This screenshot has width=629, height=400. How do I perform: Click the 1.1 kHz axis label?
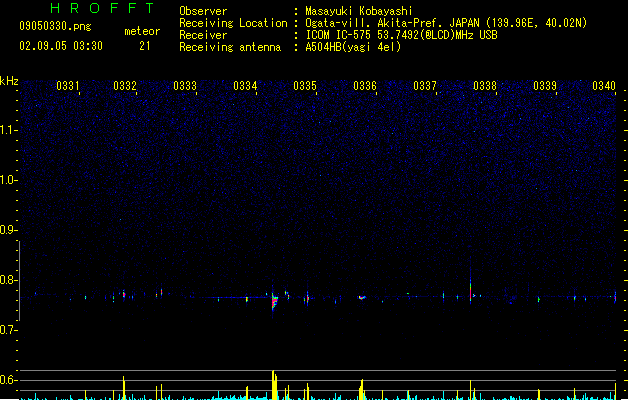(x=8, y=130)
